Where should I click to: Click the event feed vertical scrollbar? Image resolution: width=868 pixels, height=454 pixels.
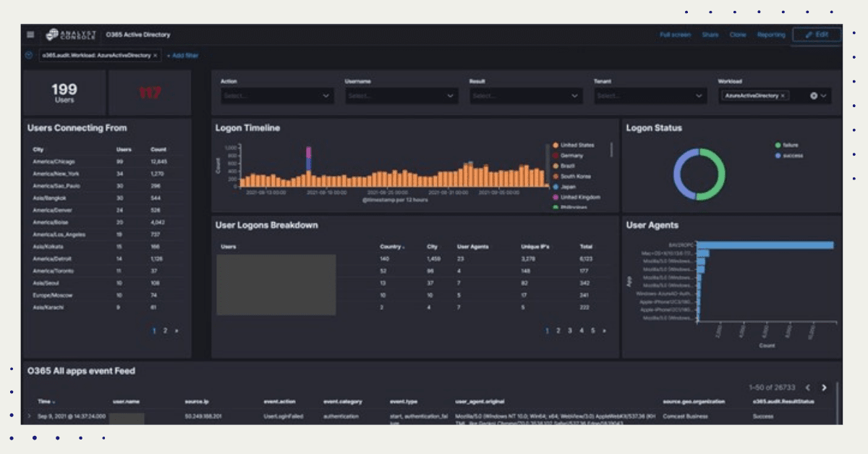[x=838, y=403]
